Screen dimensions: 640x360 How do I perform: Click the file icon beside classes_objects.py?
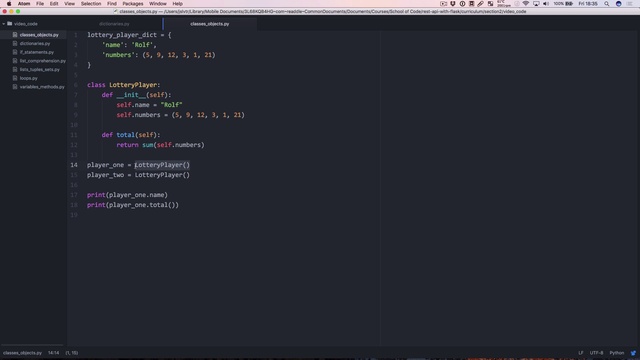coord(15,35)
